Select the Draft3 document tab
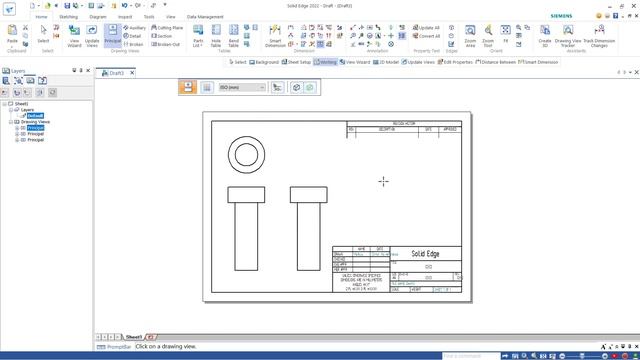This screenshot has height=360, width=640. 116,73
